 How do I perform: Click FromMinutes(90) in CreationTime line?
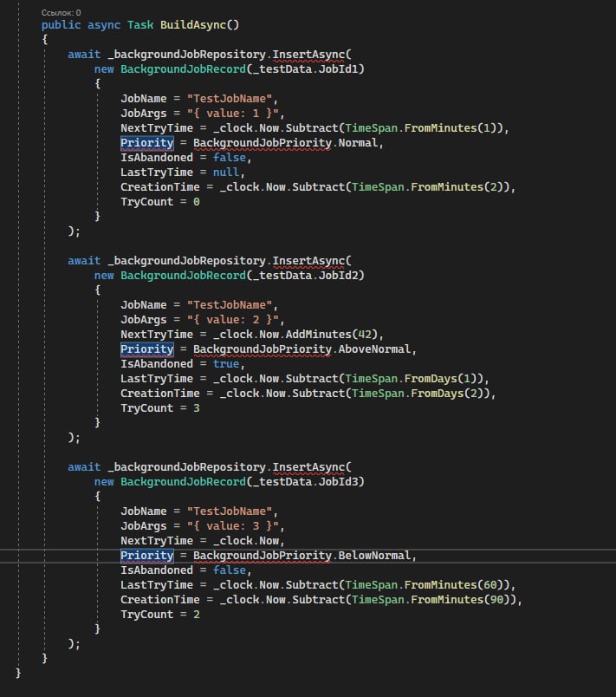459,599
